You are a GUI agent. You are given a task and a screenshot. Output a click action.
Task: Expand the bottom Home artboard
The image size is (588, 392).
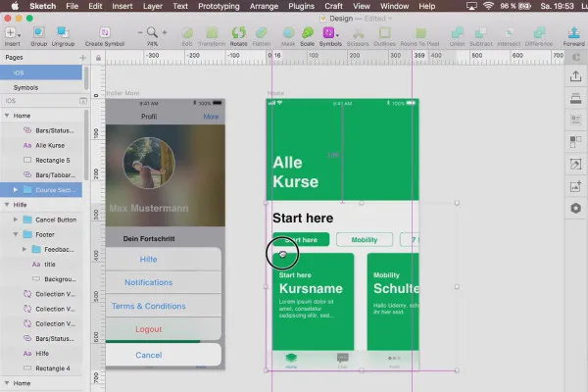pyautogui.click(x=7, y=383)
